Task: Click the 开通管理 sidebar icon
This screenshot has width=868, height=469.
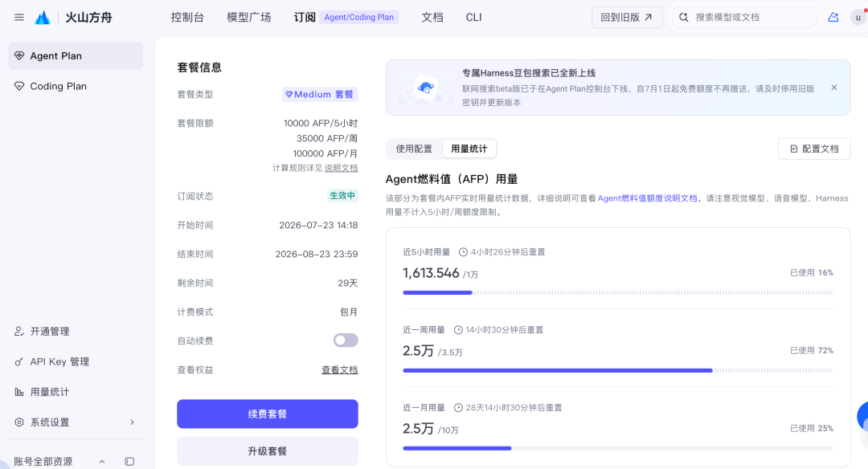Action: (19, 332)
